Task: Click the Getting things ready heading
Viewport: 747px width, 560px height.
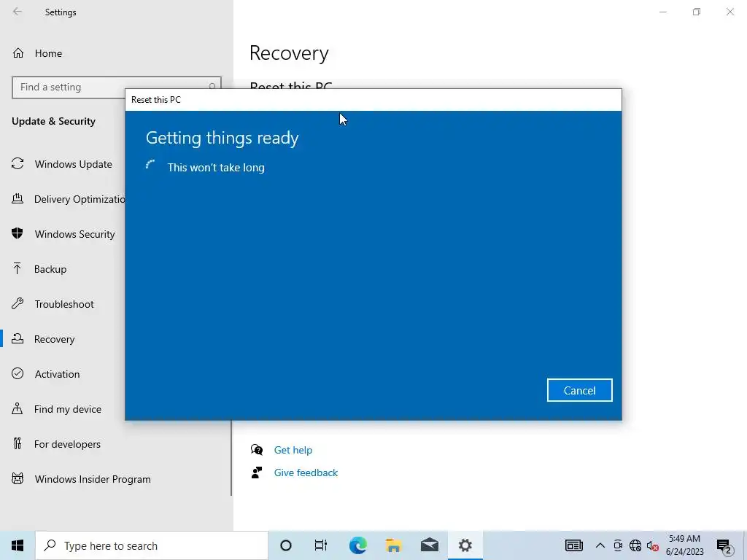Action: point(222,138)
